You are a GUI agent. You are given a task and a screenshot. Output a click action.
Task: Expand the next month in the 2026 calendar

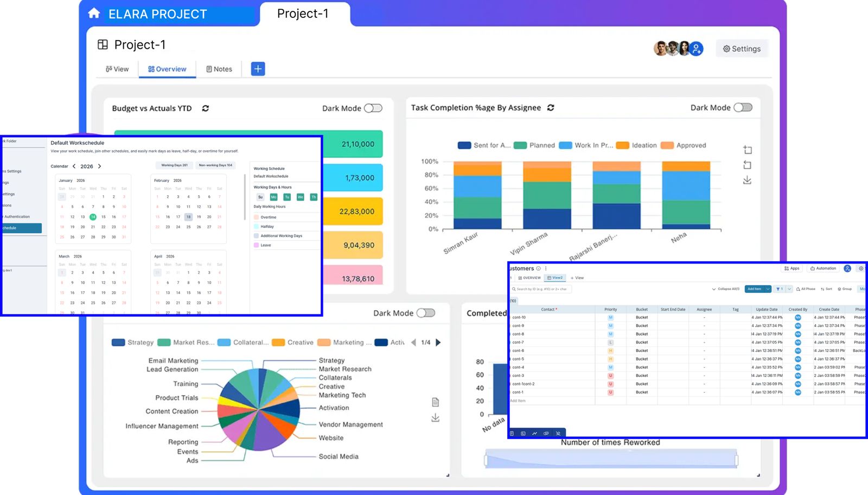[99, 166]
